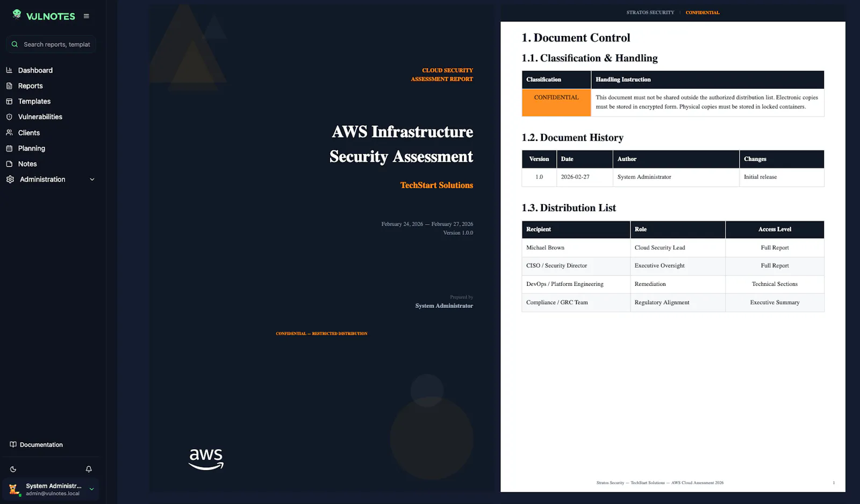Click the admin@vulnotes.local account email
The image size is (860, 504).
click(53, 493)
